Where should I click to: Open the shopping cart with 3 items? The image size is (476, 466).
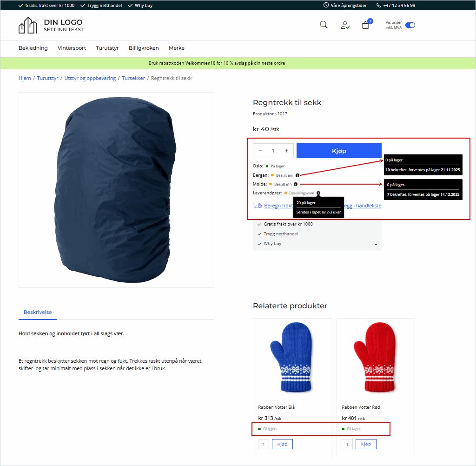(365, 25)
